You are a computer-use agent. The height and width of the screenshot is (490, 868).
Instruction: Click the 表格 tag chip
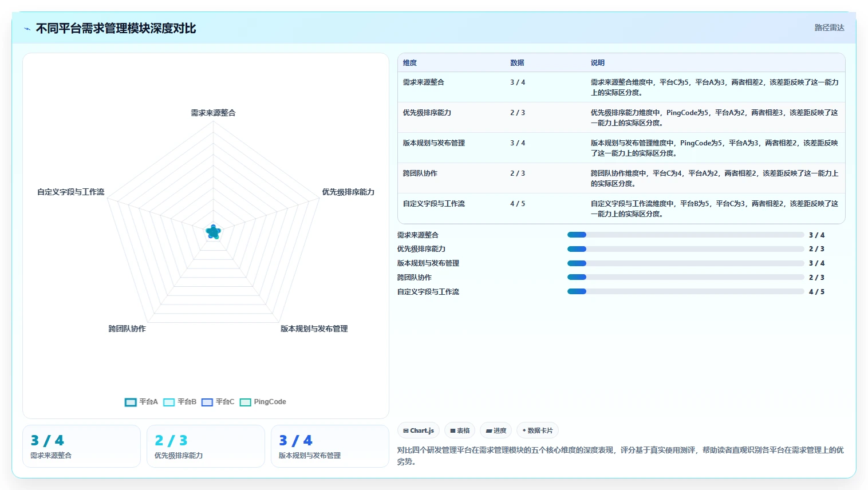460,430
